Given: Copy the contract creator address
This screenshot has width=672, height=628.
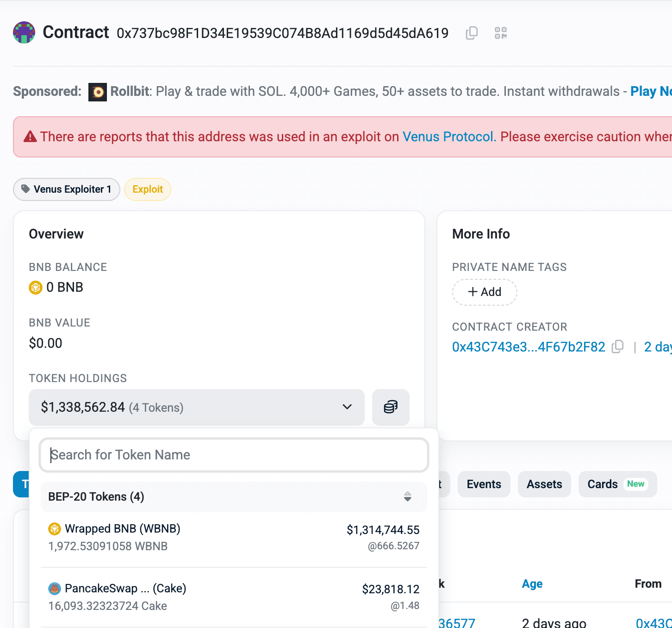Looking at the screenshot, I should coord(617,347).
